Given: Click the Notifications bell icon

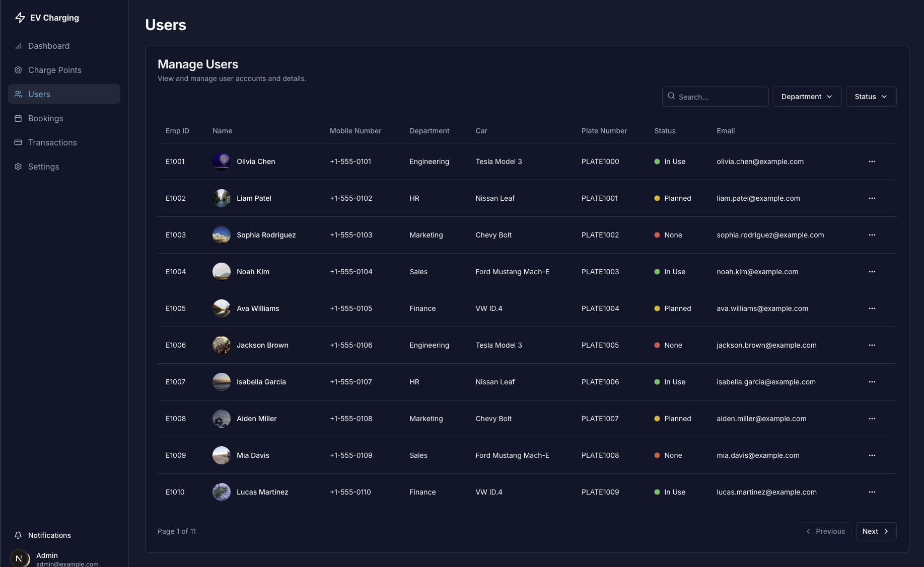Looking at the screenshot, I should [x=18, y=535].
